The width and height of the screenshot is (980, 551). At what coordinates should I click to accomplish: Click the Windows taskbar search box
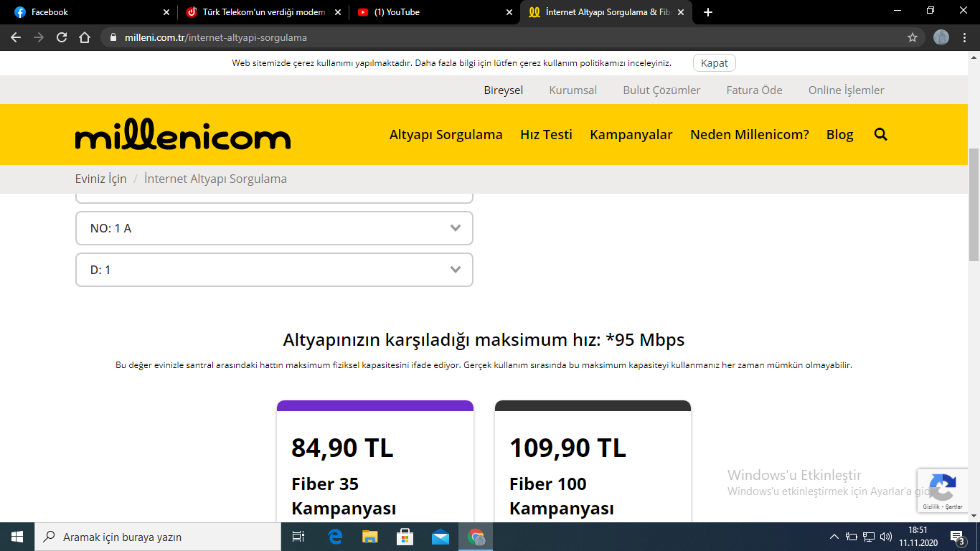click(157, 537)
